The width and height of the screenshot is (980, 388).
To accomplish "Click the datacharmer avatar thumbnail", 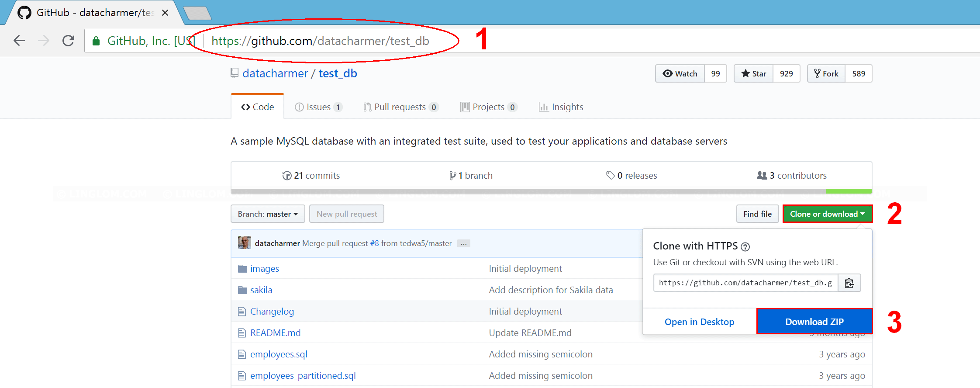I will click(245, 242).
